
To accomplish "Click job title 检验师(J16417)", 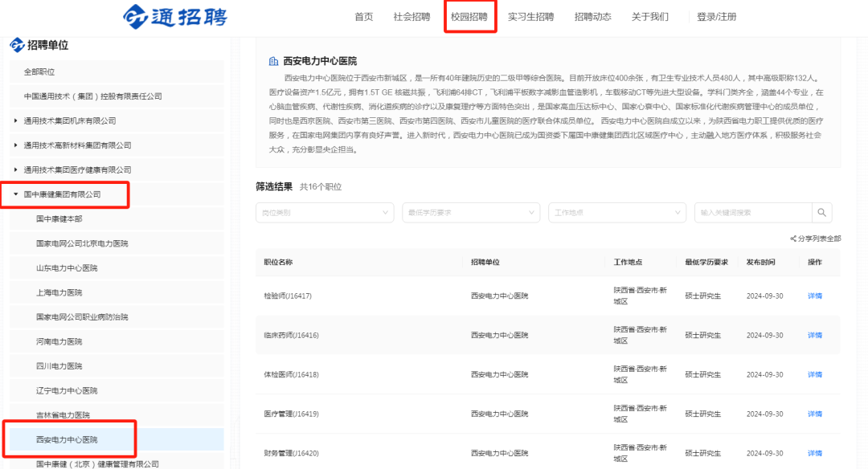I will click(x=288, y=296).
